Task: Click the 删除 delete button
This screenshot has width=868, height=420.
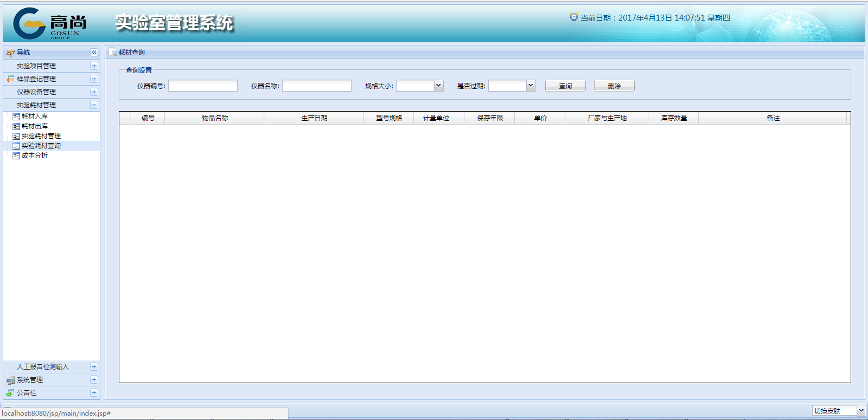Action: (614, 86)
